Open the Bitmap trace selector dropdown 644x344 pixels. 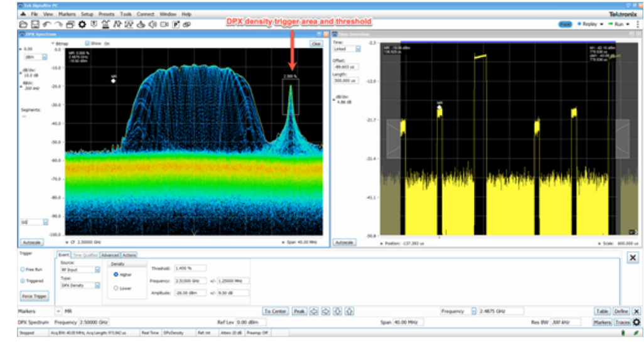tap(53, 43)
